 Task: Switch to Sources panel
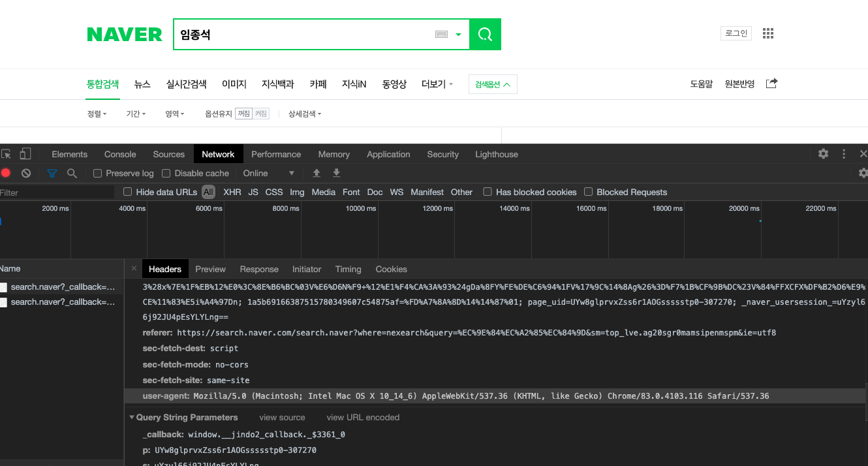[169, 154]
